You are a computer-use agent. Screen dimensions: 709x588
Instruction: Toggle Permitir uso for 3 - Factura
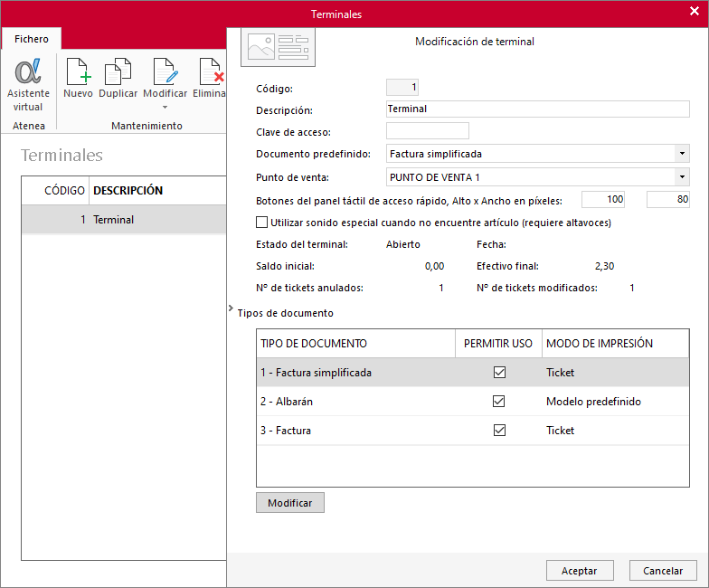click(x=499, y=431)
